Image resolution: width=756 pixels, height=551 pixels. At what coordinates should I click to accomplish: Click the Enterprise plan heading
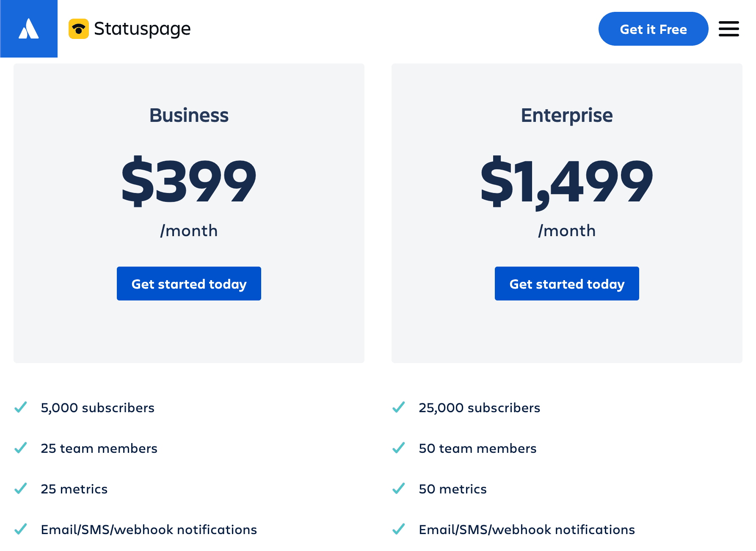(567, 115)
